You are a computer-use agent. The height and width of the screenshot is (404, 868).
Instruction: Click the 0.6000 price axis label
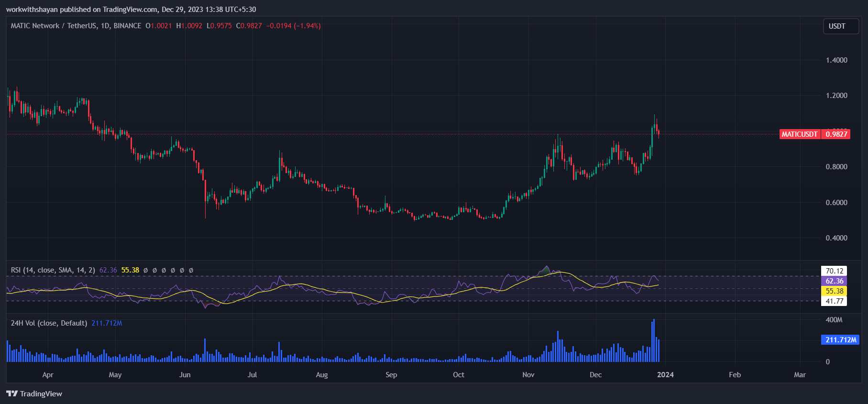(x=836, y=203)
